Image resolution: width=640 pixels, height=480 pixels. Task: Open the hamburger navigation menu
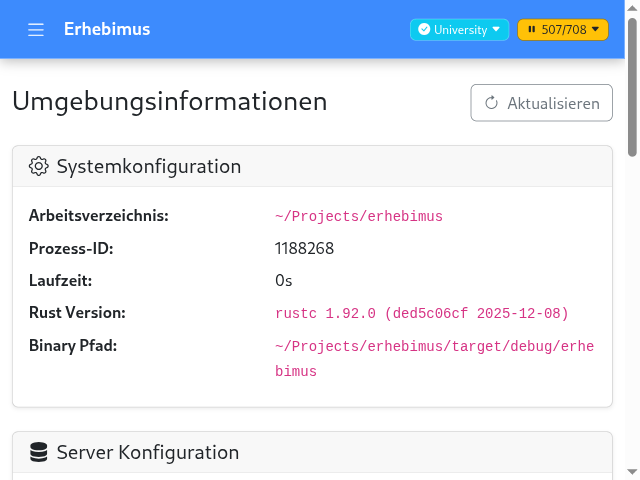pyautogui.click(x=36, y=30)
